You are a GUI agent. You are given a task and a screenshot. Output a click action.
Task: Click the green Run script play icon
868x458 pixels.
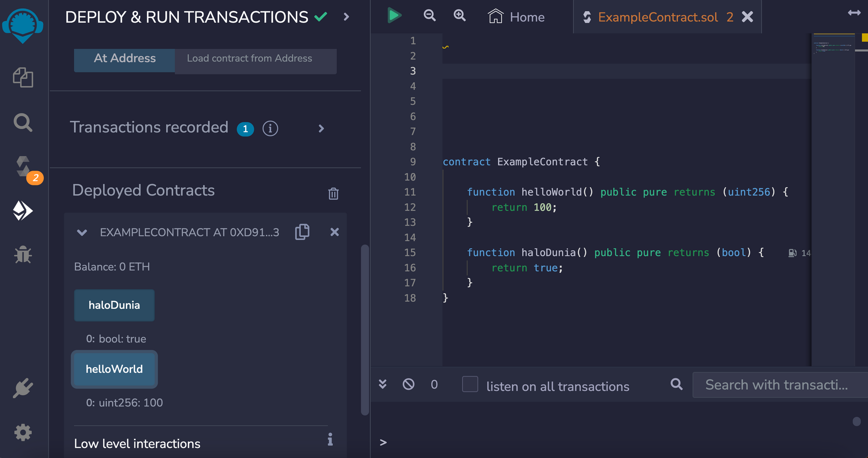[394, 16]
